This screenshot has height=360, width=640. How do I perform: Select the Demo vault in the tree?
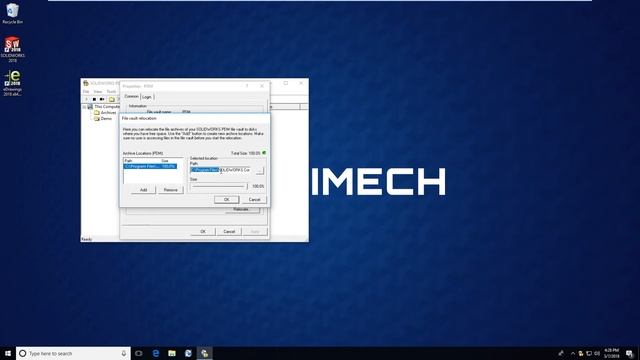tap(103, 118)
